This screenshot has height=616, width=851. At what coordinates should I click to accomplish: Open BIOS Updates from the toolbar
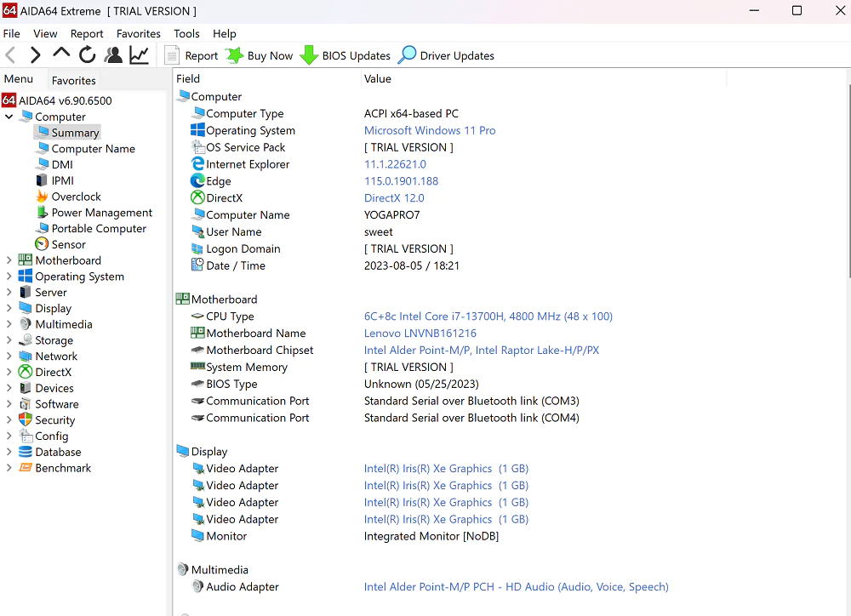pyautogui.click(x=346, y=55)
